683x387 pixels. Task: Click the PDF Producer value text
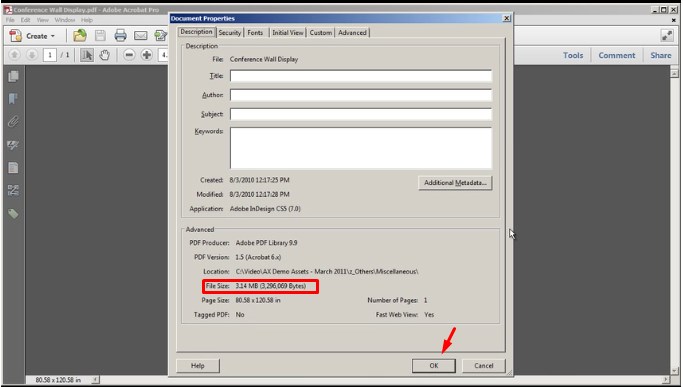266,243
